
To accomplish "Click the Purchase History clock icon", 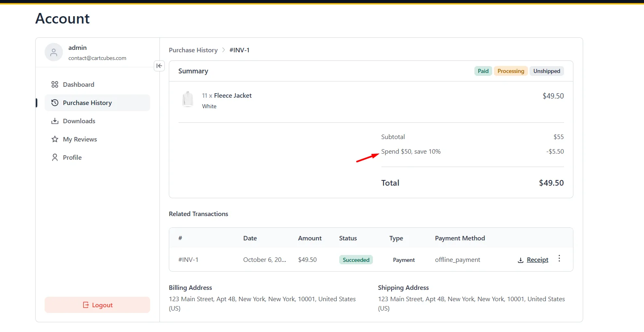I will 55,103.
